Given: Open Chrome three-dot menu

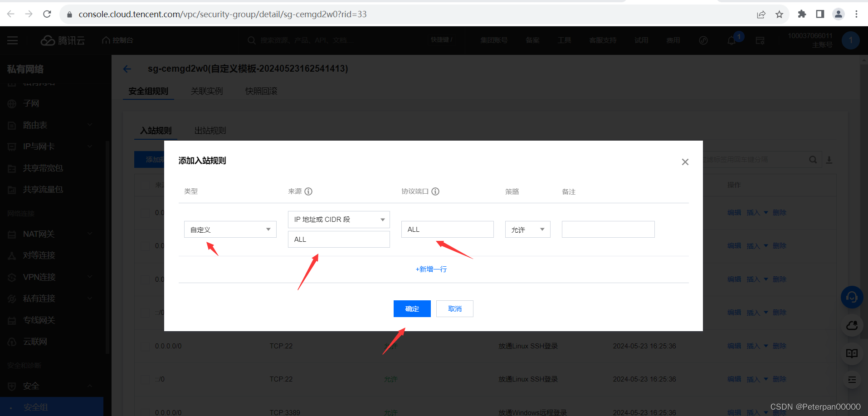Looking at the screenshot, I should (x=856, y=14).
